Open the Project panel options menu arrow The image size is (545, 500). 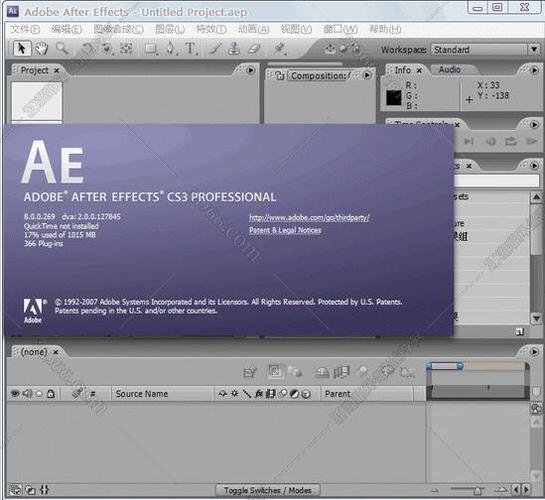click(251, 70)
